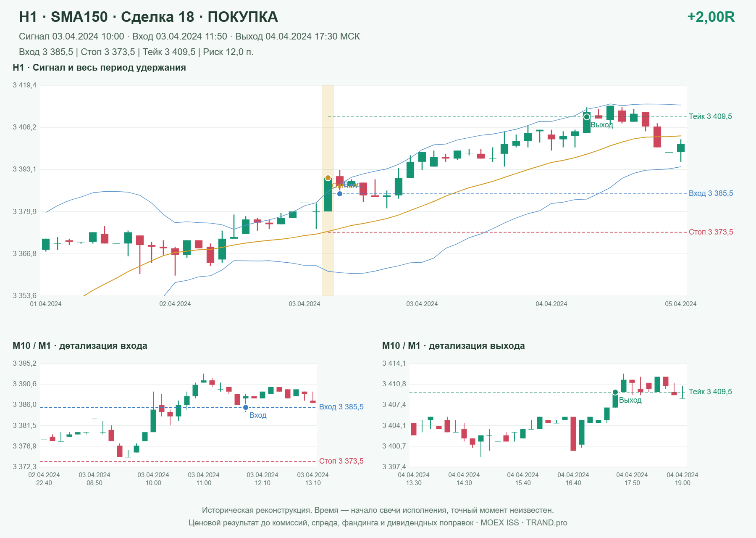Viewport: 756px width, 538px height.
Task: Click the label Стоп 3 373,5 on H1 chart
Action: tap(711, 232)
